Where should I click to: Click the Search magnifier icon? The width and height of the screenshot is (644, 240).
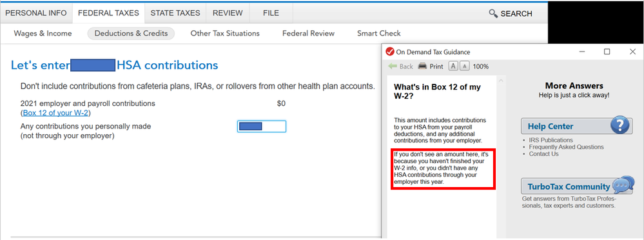click(x=493, y=14)
